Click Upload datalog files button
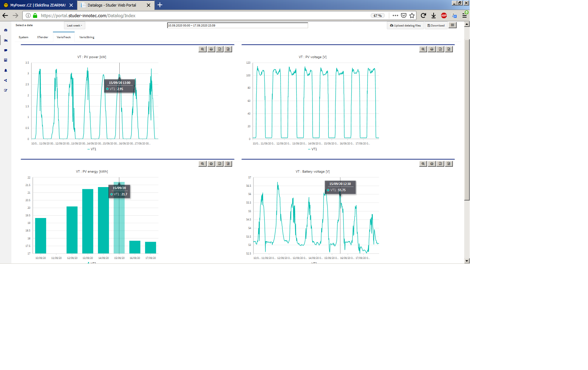The height and width of the screenshot is (370, 588). click(405, 25)
